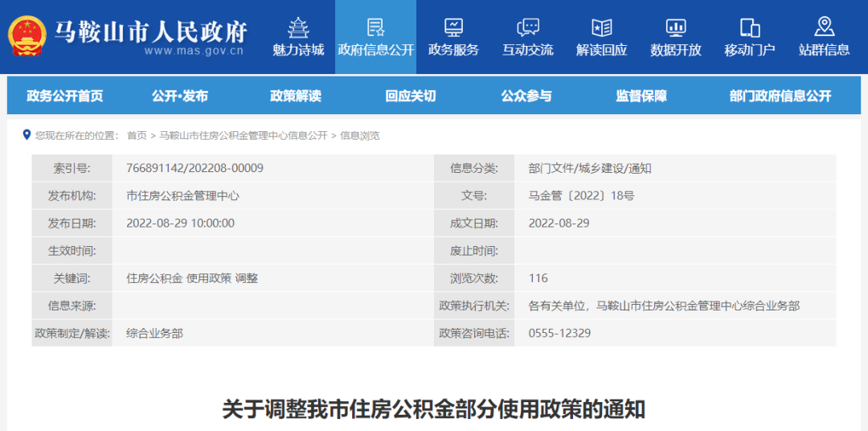
Task: Click the 移动门户 devices icon
Action: (750, 27)
